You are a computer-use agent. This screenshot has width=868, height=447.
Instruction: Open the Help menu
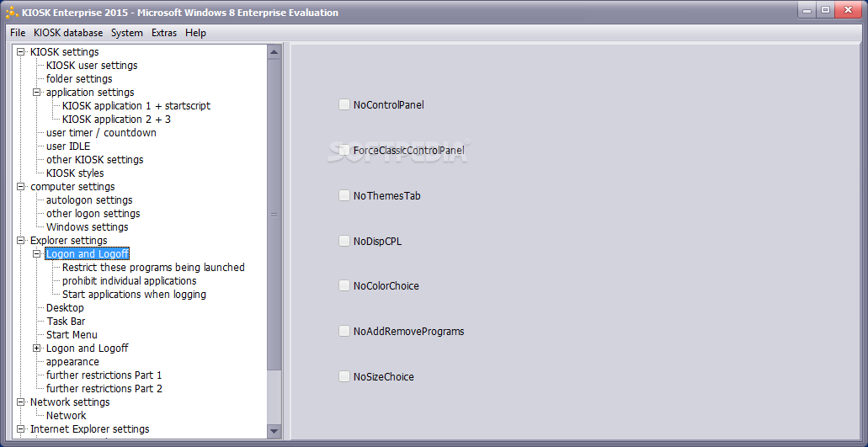195,33
